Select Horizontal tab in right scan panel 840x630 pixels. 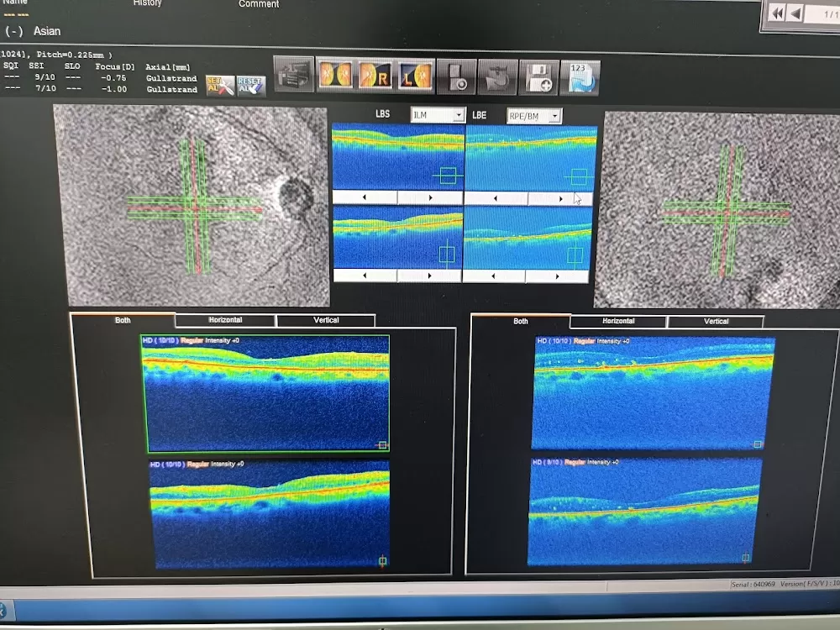tap(618, 322)
